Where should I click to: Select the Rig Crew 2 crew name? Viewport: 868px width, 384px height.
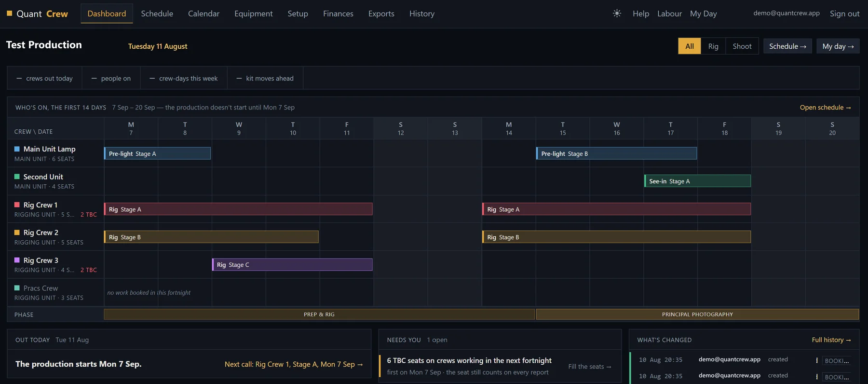click(41, 232)
